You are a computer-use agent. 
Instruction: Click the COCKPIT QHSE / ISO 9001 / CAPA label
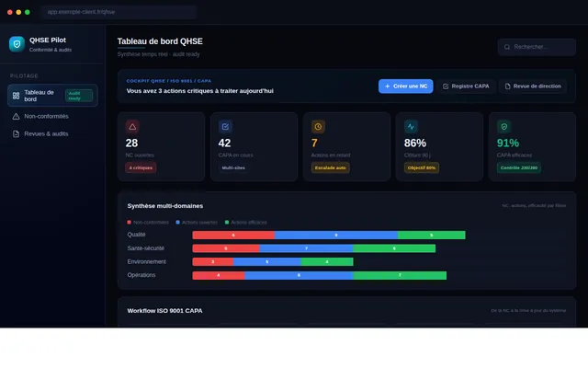(169, 81)
